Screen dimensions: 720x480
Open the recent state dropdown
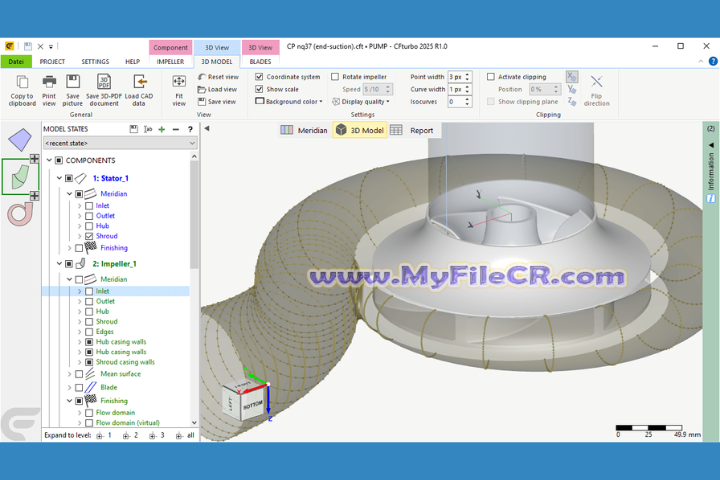tap(119, 143)
